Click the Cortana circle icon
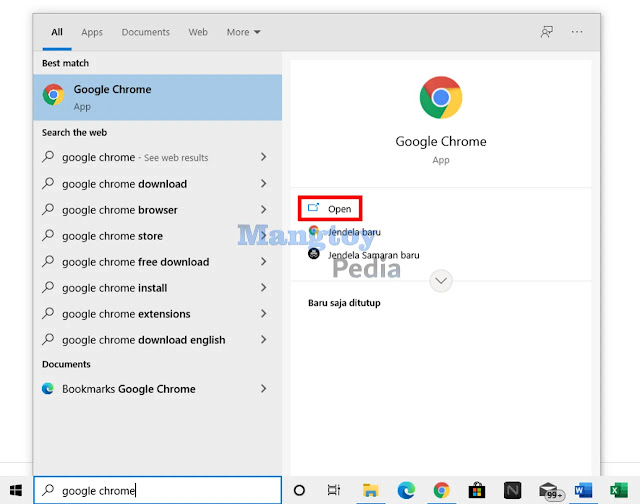The width and height of the screenshot is (640, 504). point(299,490)
